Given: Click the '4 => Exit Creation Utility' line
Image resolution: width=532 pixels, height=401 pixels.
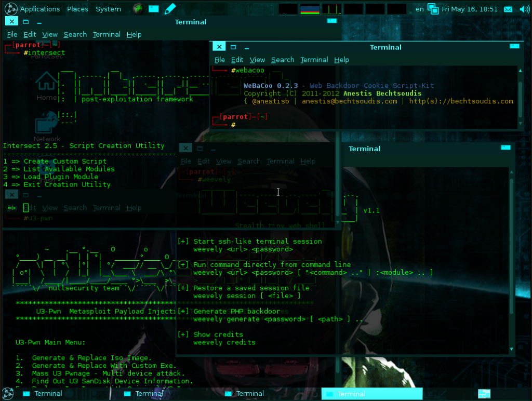Looking at the screenshot, I should [x=57, y=184].
